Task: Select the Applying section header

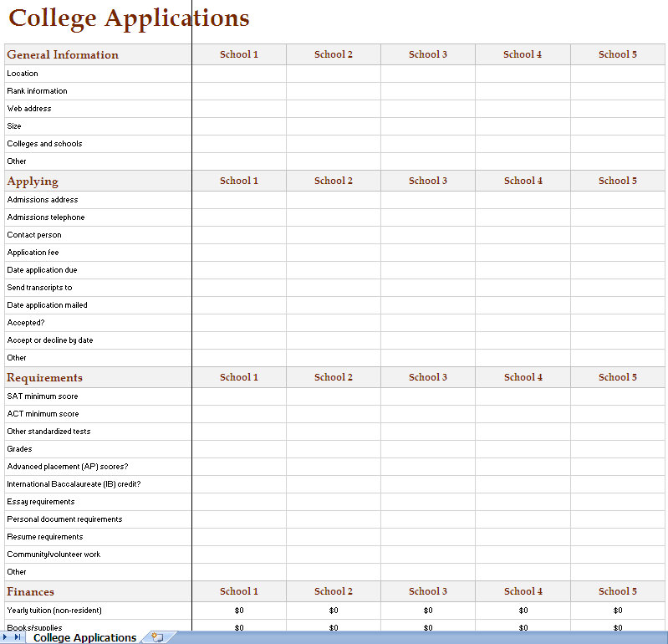Action: (x=33, y=181)
